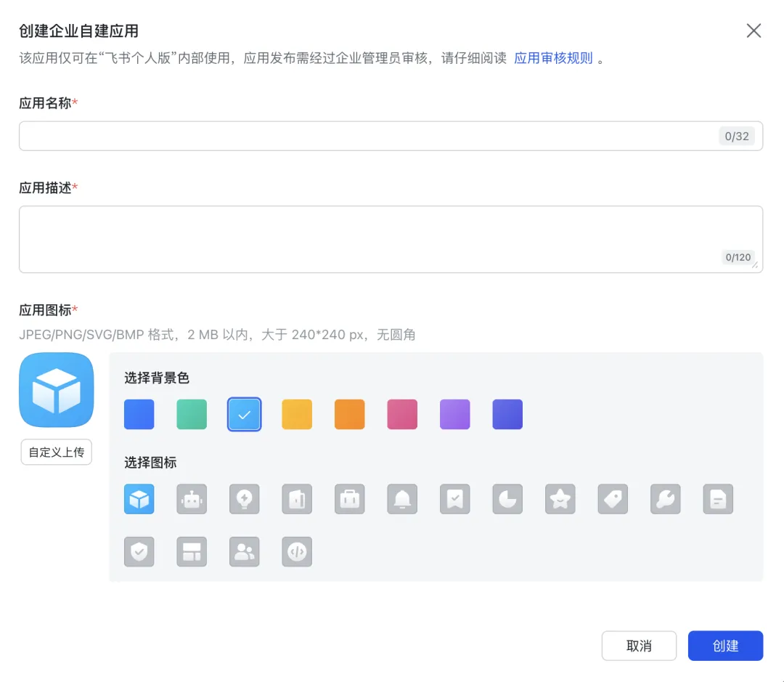The height and width of the screenshot is (682, 784).
Task: Choose the people group icon
Action: coord(244,552)
